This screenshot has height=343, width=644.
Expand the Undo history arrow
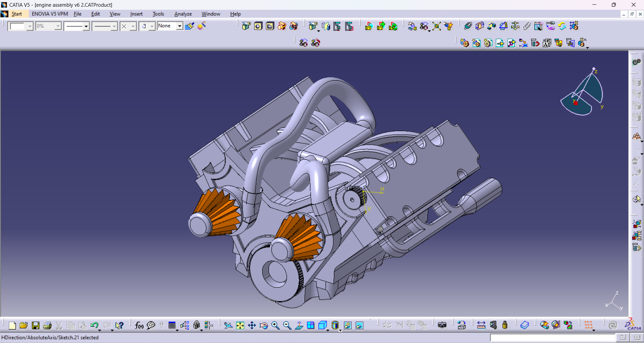pyautogui.click(x=100, y=330)
